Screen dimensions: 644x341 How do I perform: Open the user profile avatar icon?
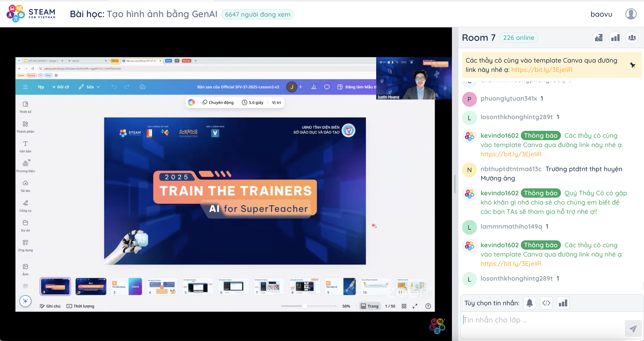pos(631,14)
